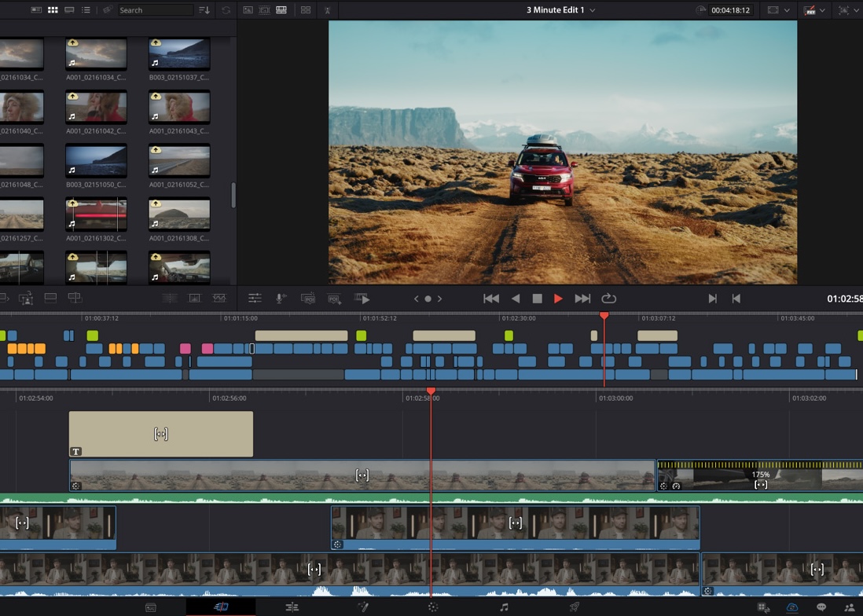Switch the media pool to list view
863x616 pixels.
pos(86,9)
